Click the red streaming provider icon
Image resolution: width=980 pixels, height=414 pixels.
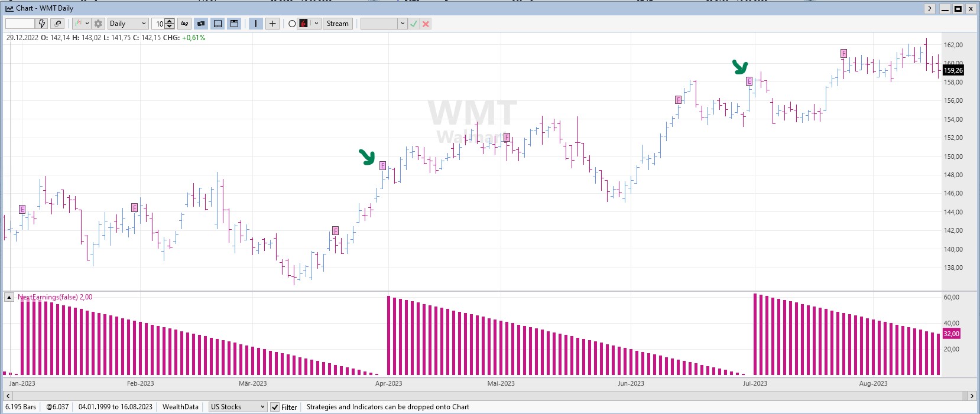[x=304, y=24]
